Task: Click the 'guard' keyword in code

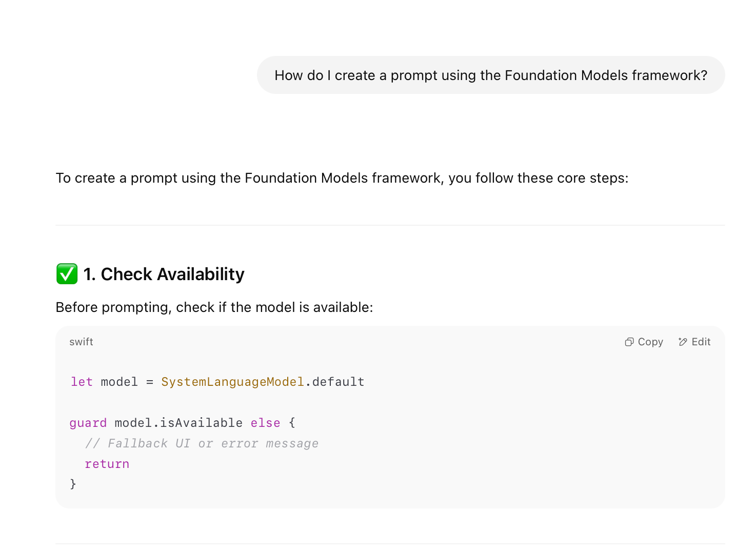Action: click(x=88, y=423)
